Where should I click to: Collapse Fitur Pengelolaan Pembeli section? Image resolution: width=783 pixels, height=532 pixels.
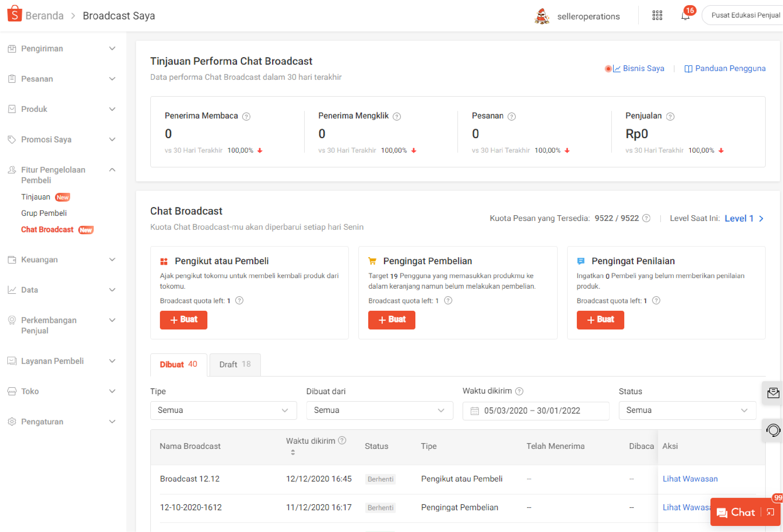click(112, 170)
